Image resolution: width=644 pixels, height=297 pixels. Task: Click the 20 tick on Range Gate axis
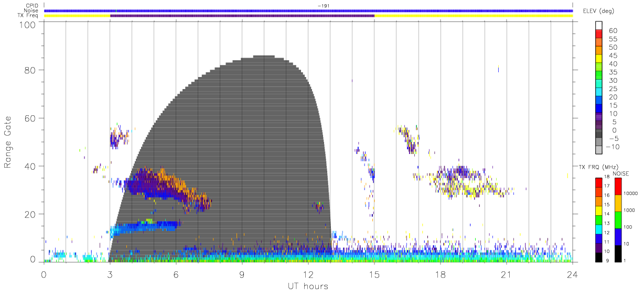30,214
